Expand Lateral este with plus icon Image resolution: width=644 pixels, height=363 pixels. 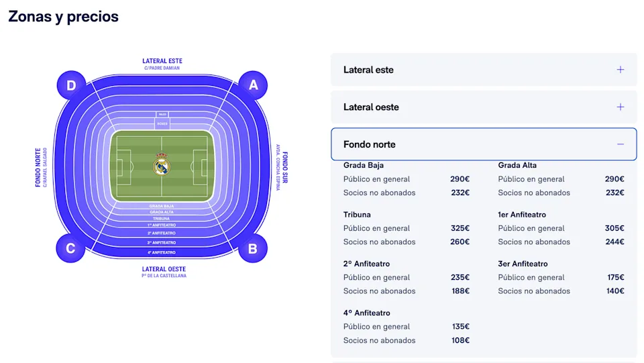point(621,70)
